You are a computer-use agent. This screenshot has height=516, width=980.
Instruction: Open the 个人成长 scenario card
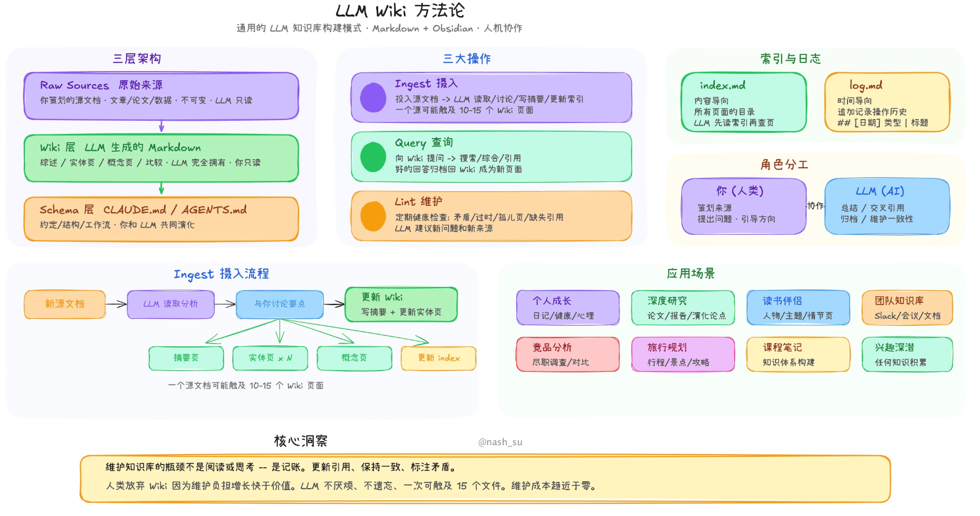click(x=568, y=308)
